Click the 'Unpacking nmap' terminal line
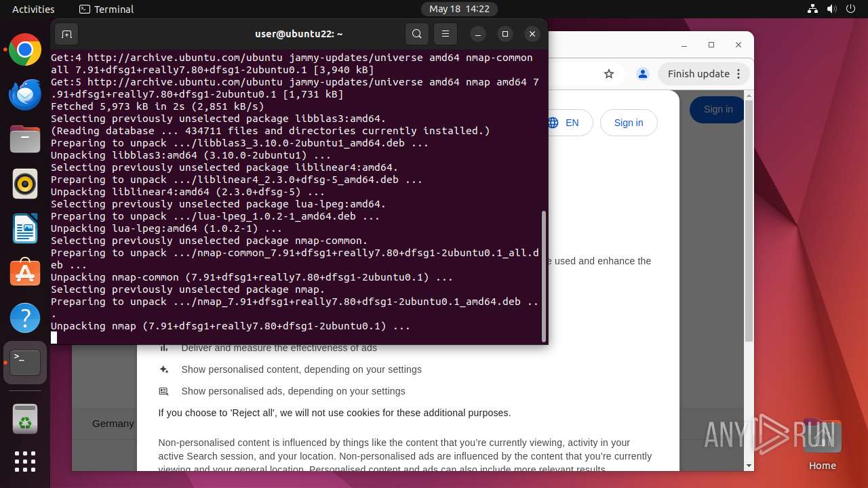 (x=231, y=326)
